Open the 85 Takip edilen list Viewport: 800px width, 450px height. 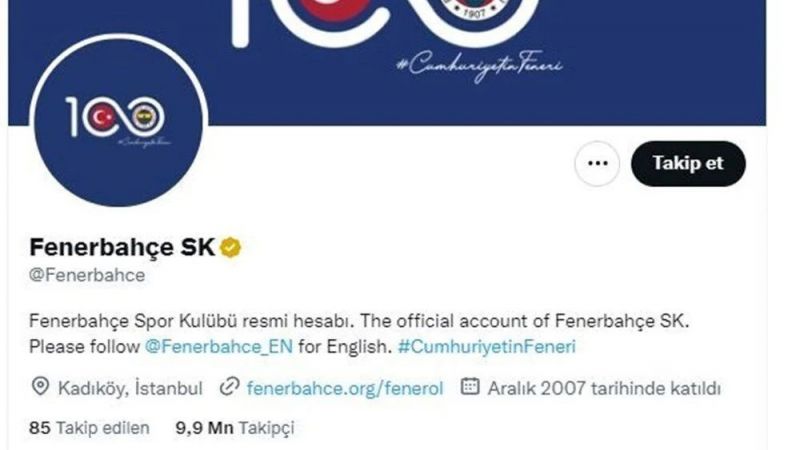tap(89, 428)
